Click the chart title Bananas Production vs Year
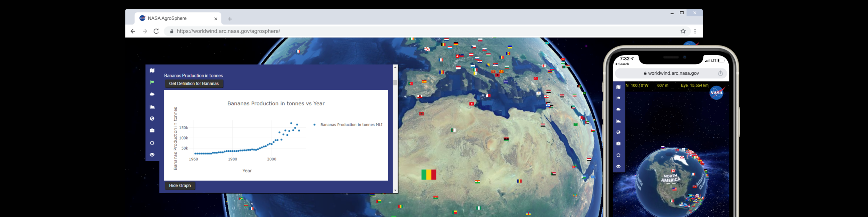The image size is (868, 217). [276, 103]
